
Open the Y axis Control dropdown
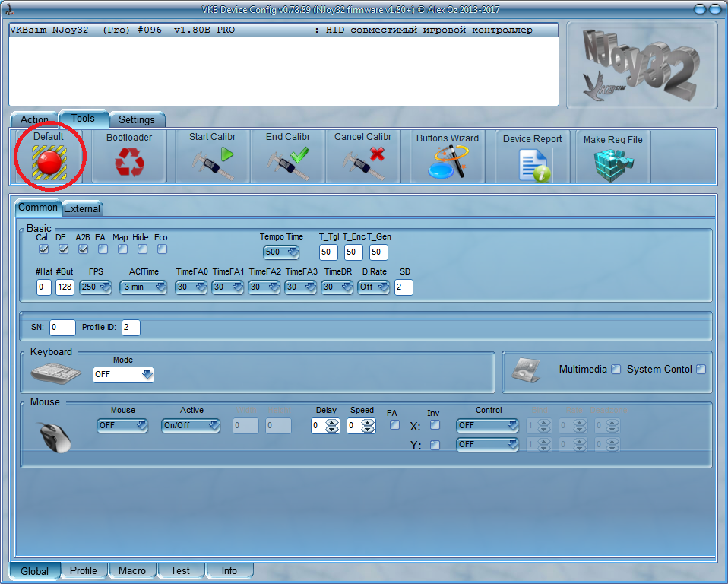coord(488,445)
